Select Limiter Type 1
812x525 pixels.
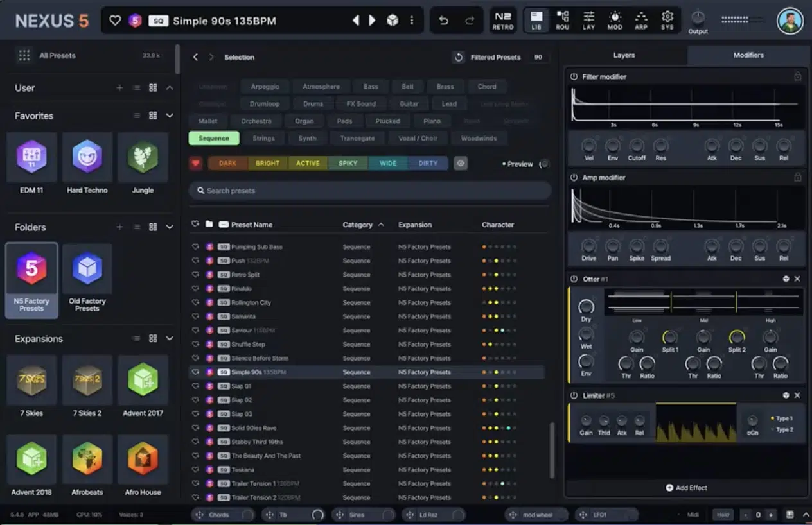[x=781, y=418]
